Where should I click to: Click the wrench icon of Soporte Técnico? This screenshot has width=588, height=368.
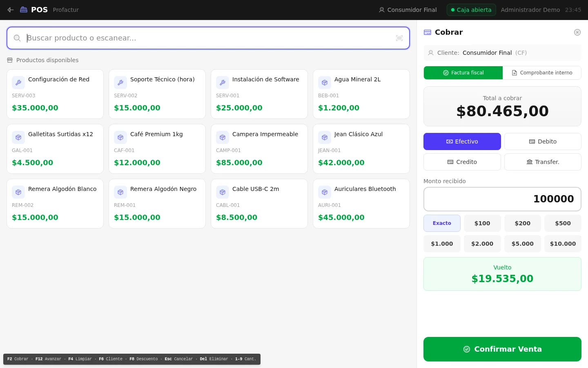tap(120, 83)
